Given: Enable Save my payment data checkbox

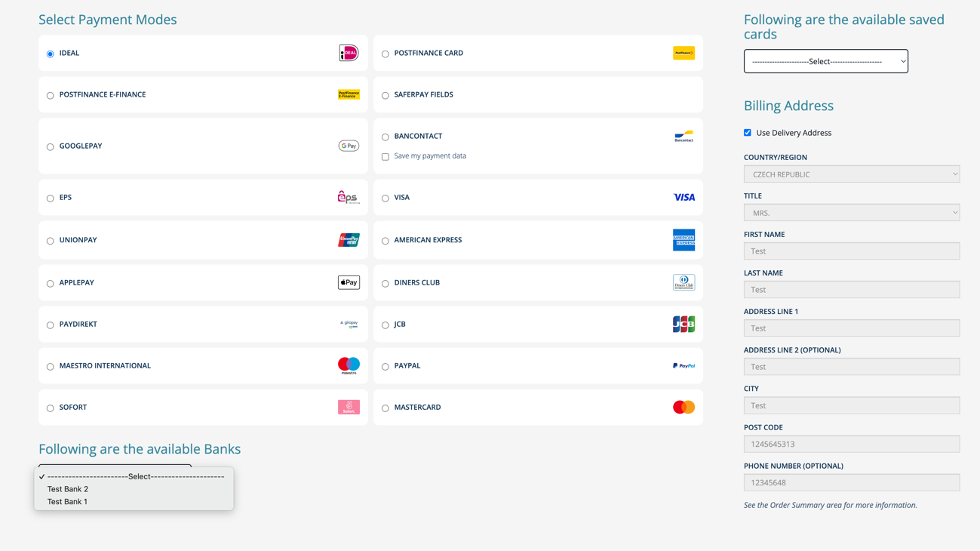Looking at the screenshot, I should pos(386,157).
